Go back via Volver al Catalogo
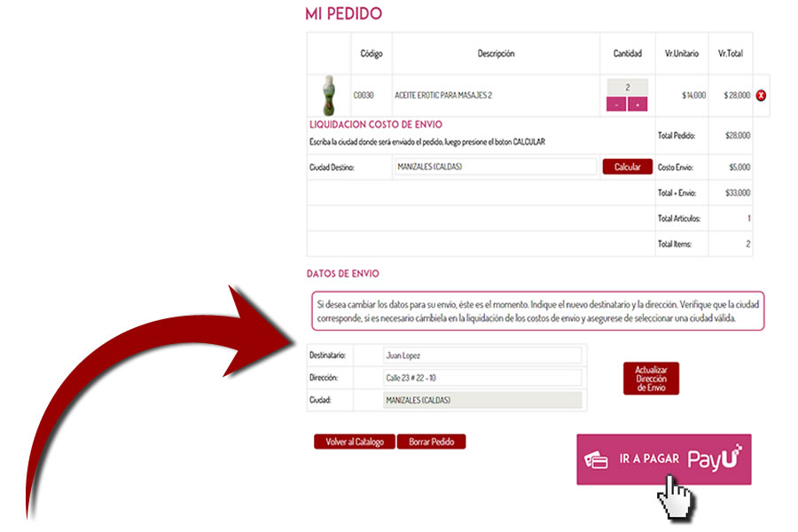Image resolution: width=798 pixels, height=532 pixels. pyautogui.click(x=355, y=442)
